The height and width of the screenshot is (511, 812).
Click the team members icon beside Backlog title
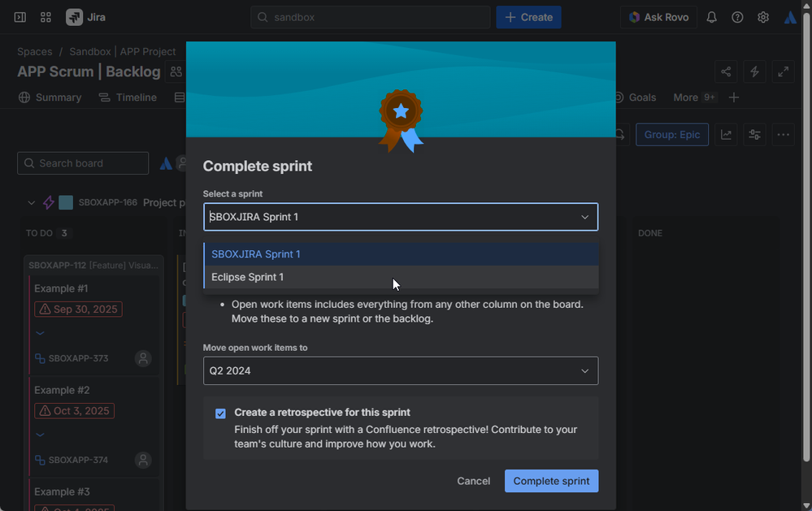[x=176, y=71]
